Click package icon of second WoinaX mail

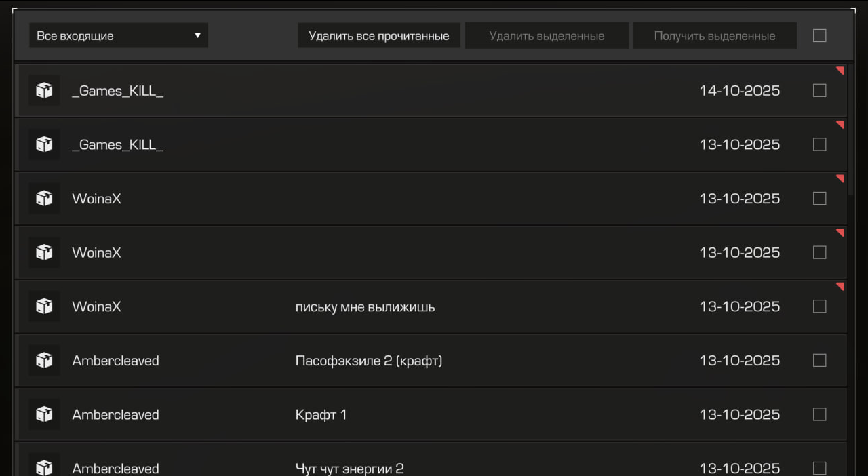pos(44,252)
